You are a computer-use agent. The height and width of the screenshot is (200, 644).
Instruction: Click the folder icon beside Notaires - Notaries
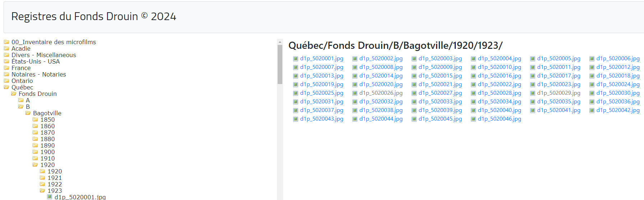(6, 74)
